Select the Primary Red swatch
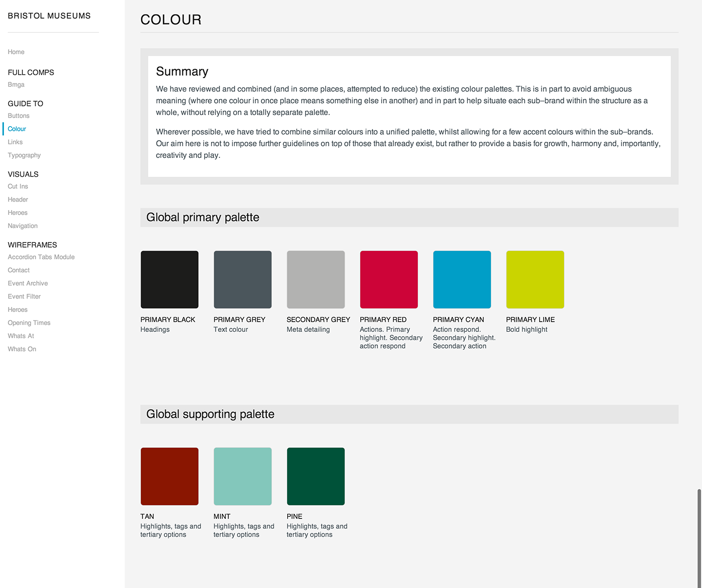The width and height of the screenshot is (702, 588). pos(389,280)
